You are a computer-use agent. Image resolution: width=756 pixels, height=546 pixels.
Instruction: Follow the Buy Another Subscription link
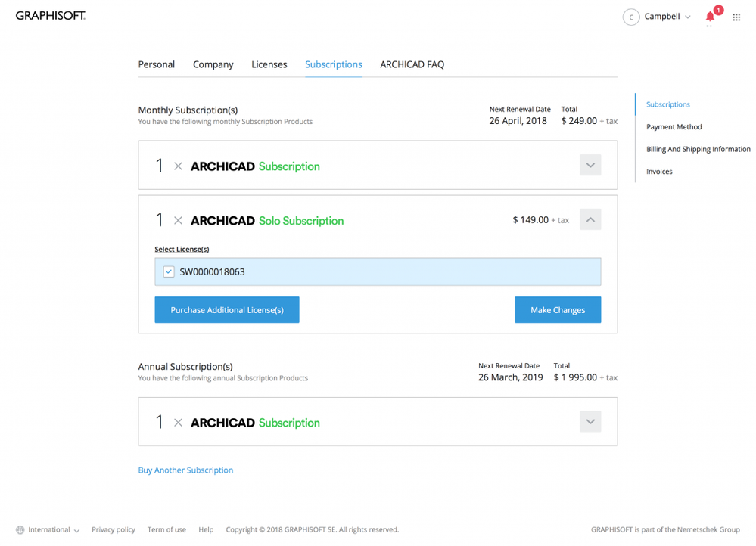tap(185, 470)
